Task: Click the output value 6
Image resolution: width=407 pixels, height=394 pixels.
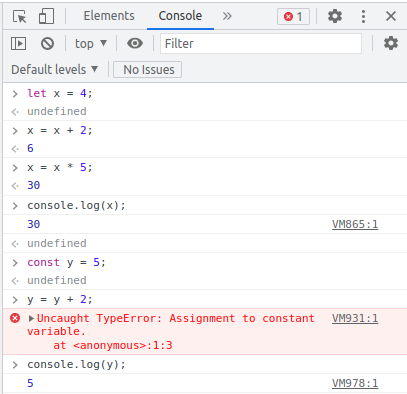Action: (30, 148)
